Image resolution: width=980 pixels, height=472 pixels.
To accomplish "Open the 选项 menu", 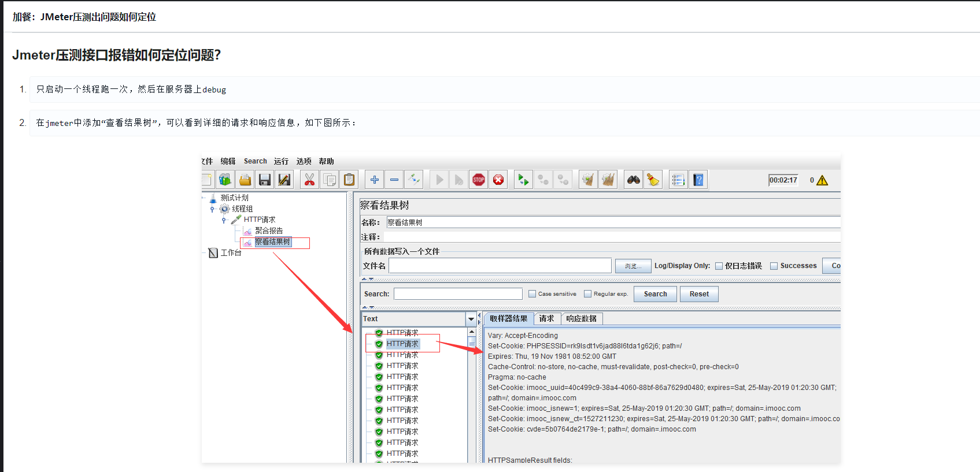I will coord(304,161).
